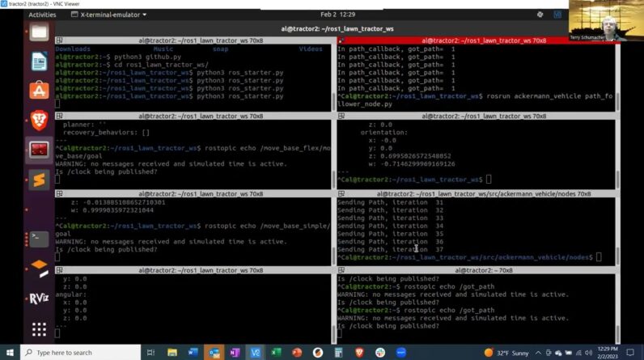Screen dimensions: 644x360
Task: Show the applications grid in the dock
Action: coord(39,329)
